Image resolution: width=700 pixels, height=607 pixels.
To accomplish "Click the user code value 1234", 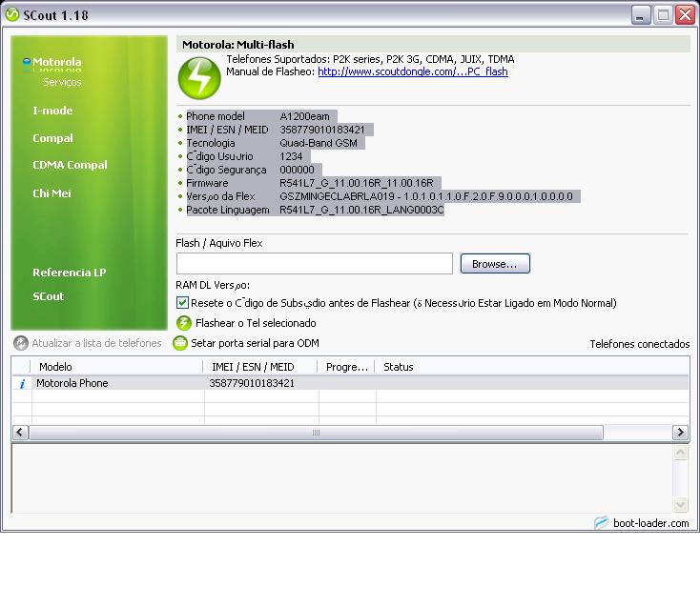I will [x=291, y=156].
